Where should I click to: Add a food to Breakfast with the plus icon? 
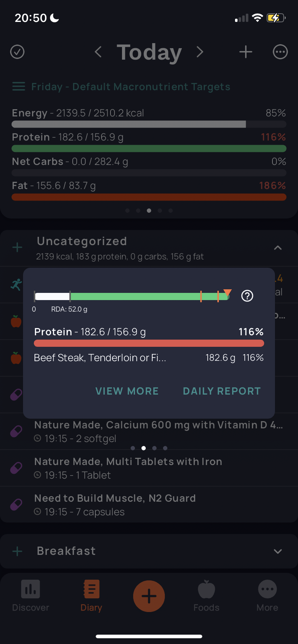[x=17, y=551]
